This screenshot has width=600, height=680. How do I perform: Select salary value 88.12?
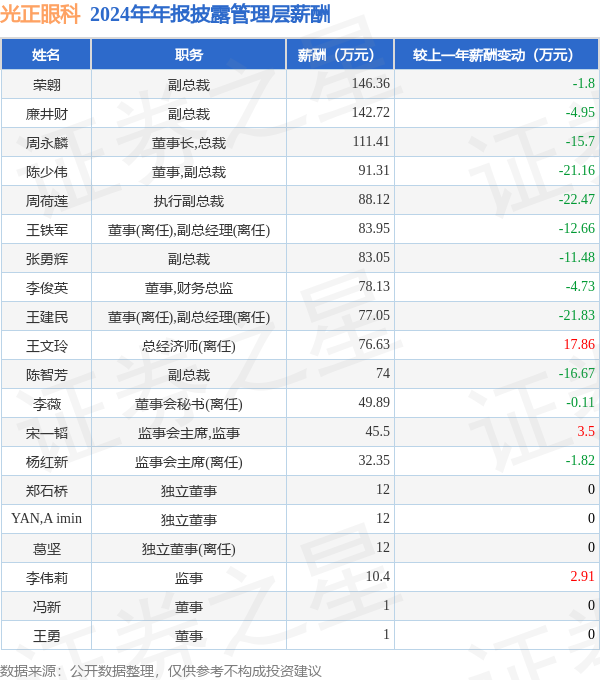[374, 199]
